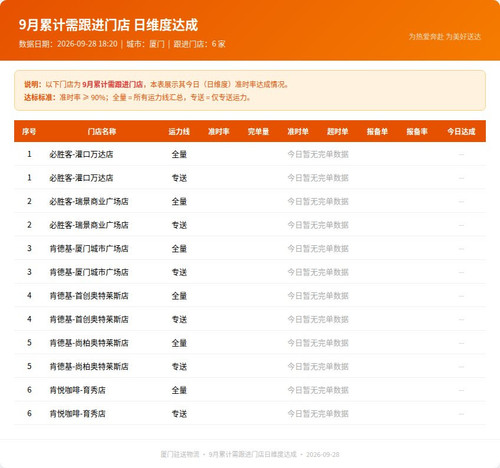The image size is (500, 468).
Task: Click 专送 cell for 必胜客-瑞景商业广场店
Action: click(x=179, y=225)
